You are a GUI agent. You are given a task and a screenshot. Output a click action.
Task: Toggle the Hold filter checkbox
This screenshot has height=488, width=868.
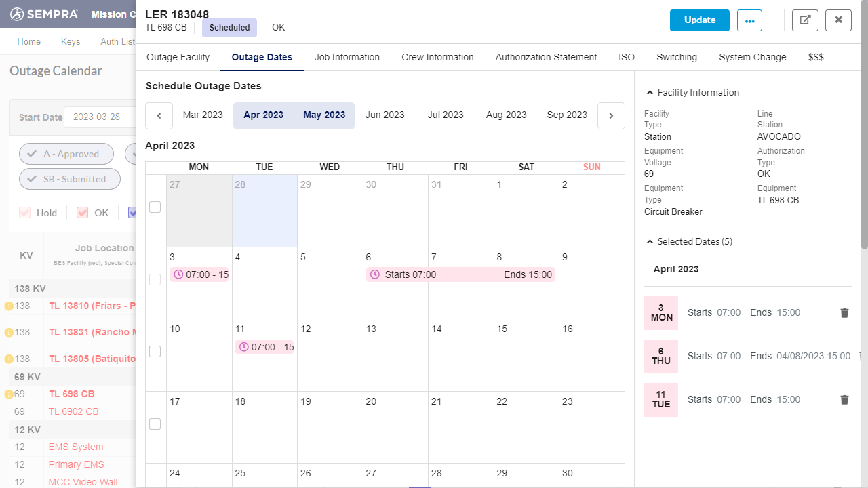coord(24,212)
